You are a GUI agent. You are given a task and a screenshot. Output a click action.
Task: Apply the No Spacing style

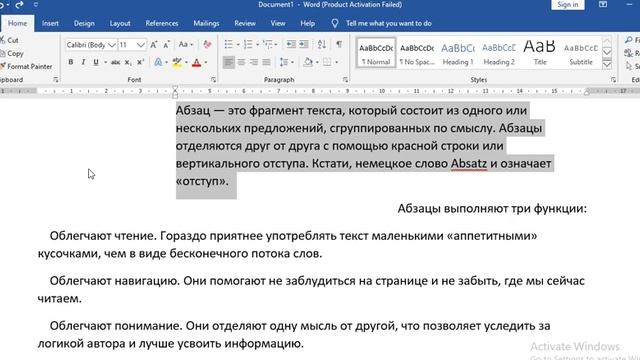[x=417, y=53]
